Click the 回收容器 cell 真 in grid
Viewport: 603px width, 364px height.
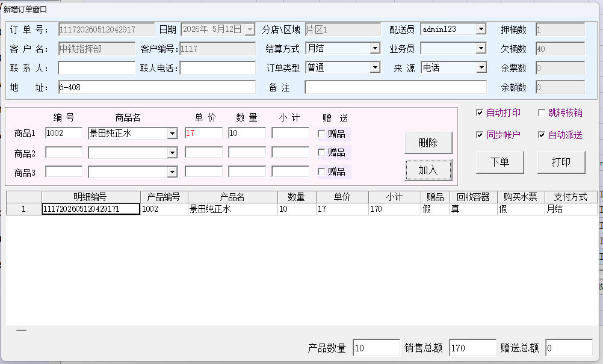(x=474, y=209)
